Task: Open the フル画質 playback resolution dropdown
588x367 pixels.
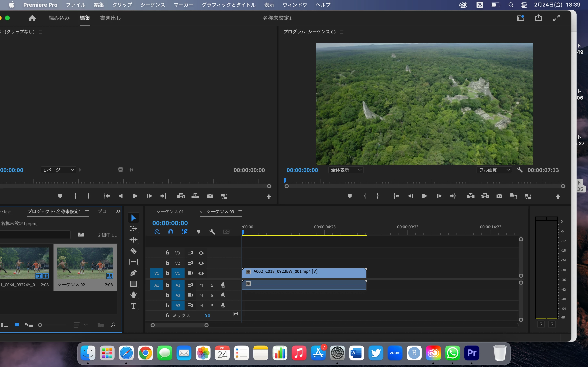Action: tap(494, 170)
